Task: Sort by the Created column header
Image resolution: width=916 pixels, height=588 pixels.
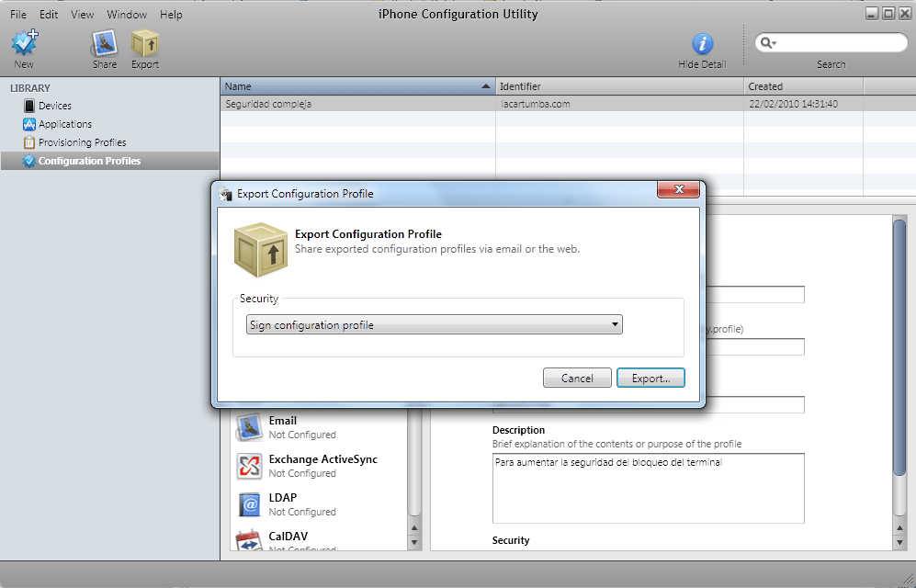Action: pos(804,86)
